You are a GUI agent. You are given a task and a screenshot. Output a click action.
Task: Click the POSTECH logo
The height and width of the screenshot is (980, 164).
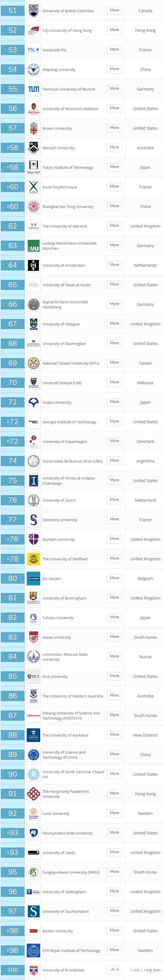tap(34, 715)
